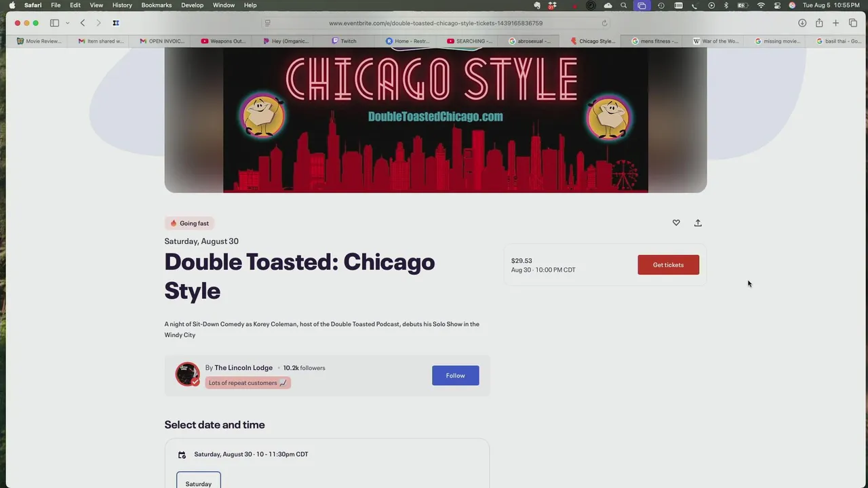
Task: Open the Wi-Fi menu bar icon
Action: tap(761, 5)
